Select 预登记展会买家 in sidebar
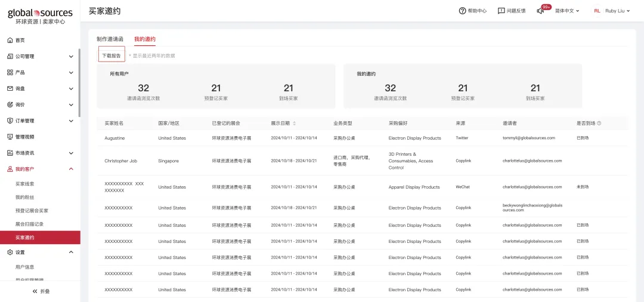Viewport: 644px width, 302px height. (32, 211)
